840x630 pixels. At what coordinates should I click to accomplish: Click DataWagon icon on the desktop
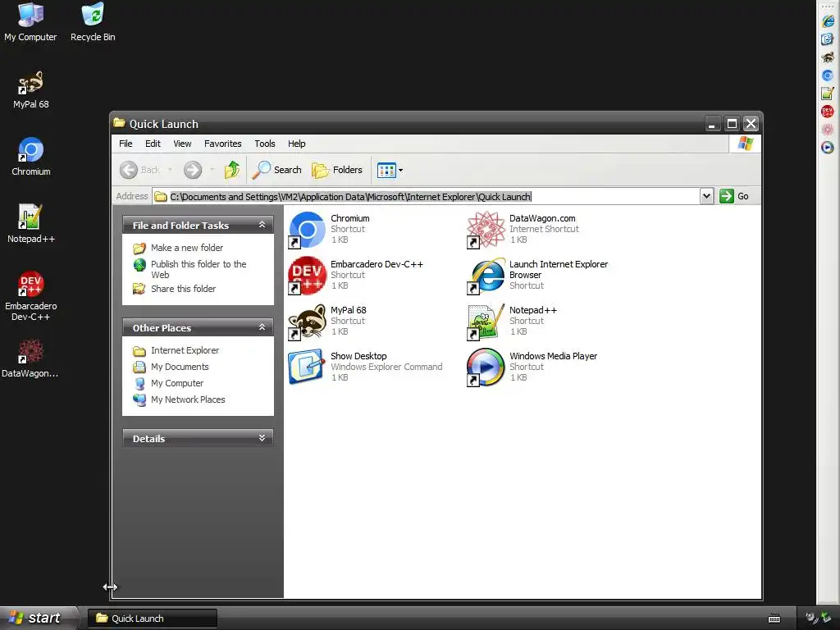[x=30, y=359]
